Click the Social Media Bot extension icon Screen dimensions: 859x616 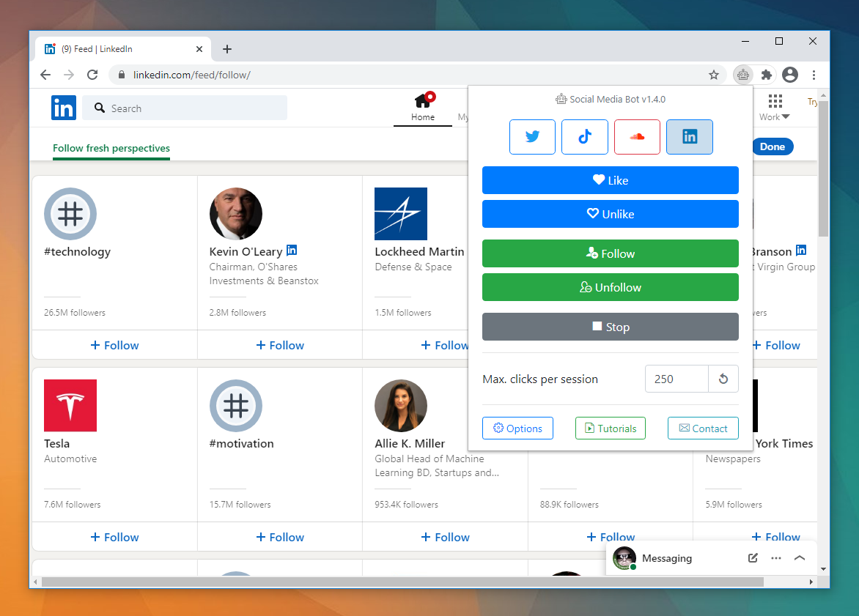coord(743,75)
